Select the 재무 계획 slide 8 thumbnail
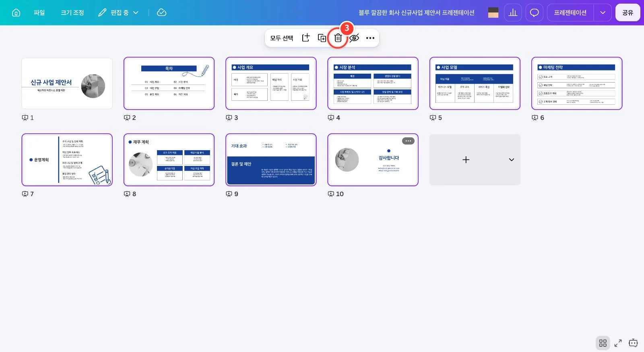 [x=169, y=160]
